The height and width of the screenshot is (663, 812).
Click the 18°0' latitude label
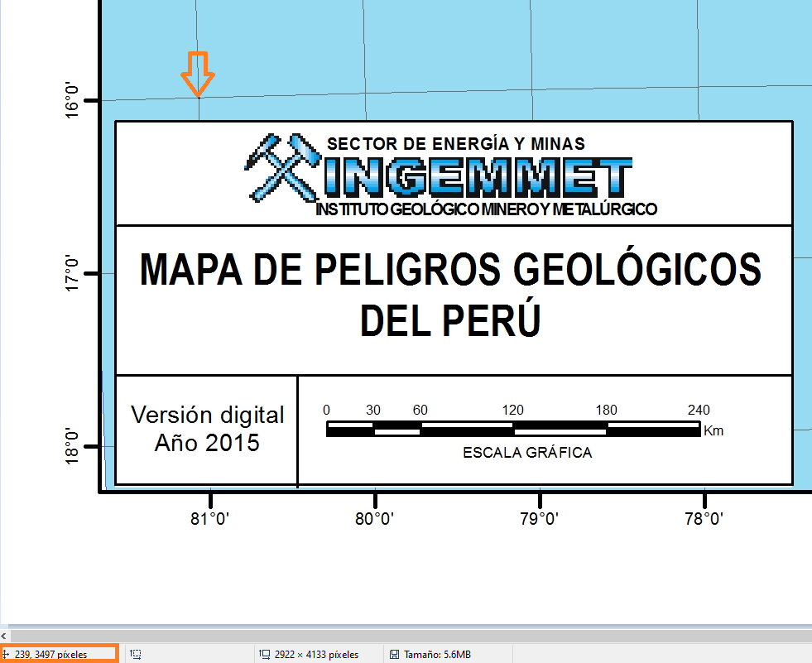coord(72,446)
